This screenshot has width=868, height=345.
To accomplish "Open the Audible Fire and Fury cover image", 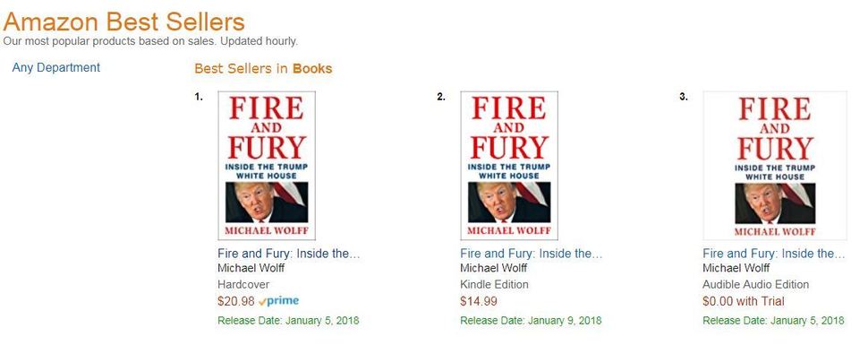I will [x=775, y=165].
